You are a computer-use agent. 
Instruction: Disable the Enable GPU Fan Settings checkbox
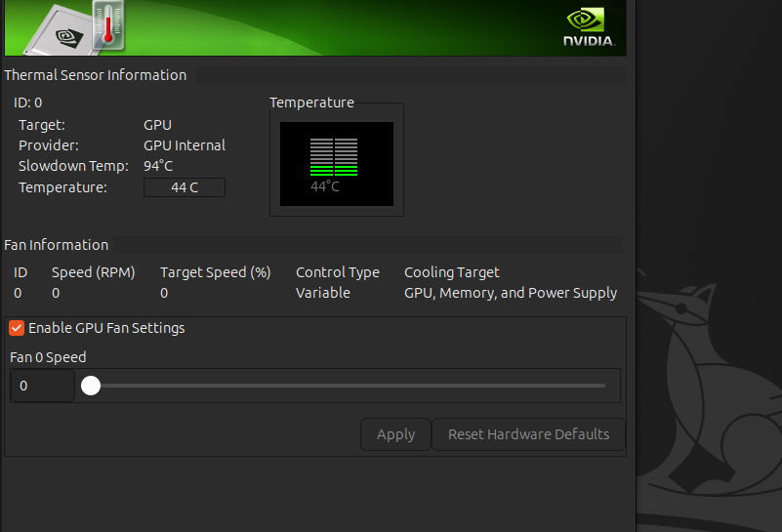pyautogui.click(x=17, y=328)
